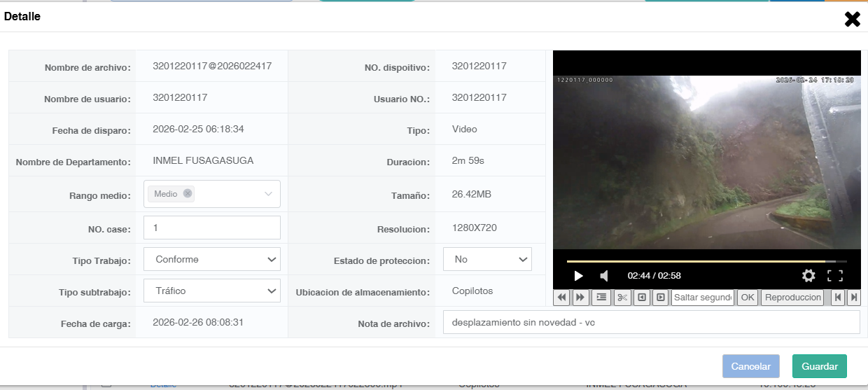Click the Guardar button
The height and width of the screenshot is (390, 868).
(820, 366)
